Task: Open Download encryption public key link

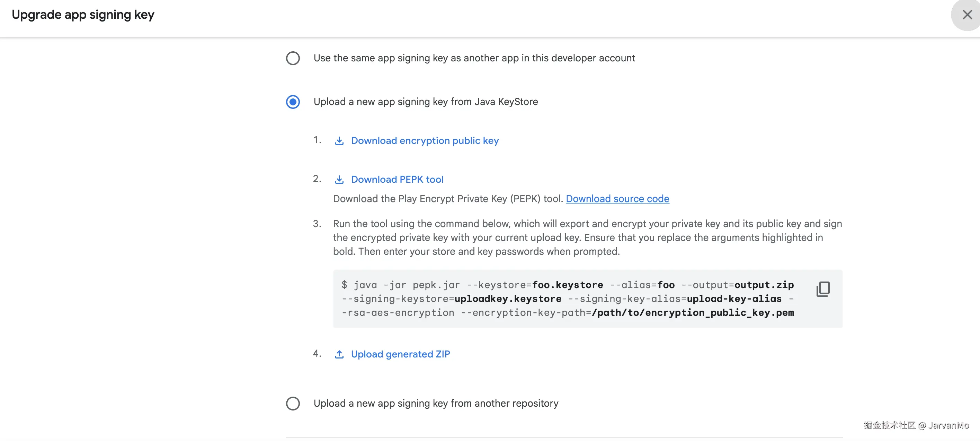Action: pyautogui.click(x=425, y=141)
